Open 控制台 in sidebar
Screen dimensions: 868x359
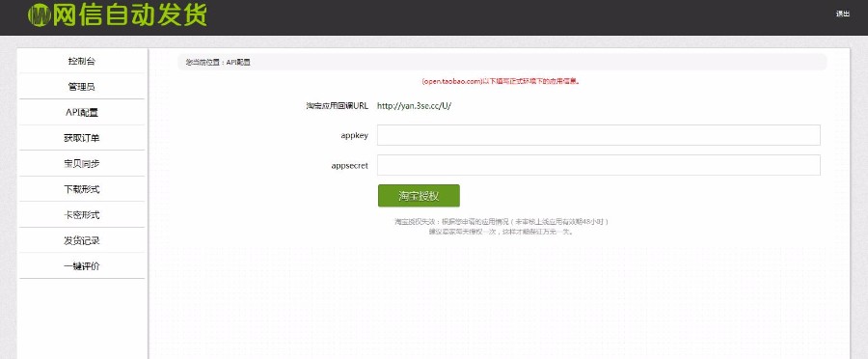click(82, 61)
